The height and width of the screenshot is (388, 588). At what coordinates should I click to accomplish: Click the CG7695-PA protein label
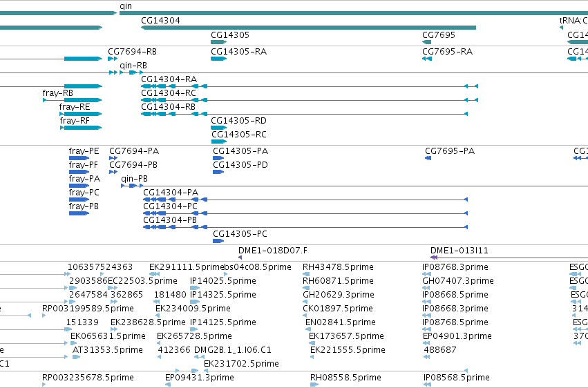coord(450,151)
